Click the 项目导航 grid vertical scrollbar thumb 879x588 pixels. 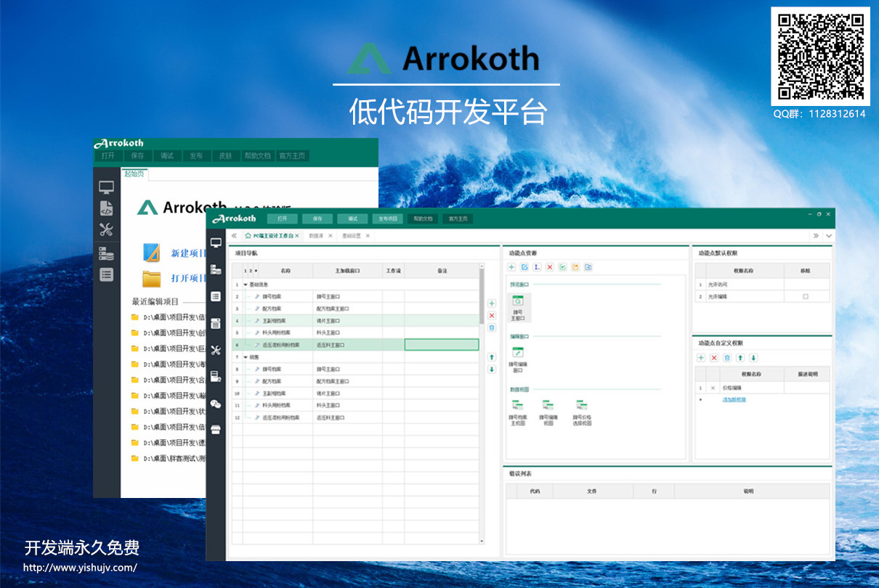pos(482,295)
